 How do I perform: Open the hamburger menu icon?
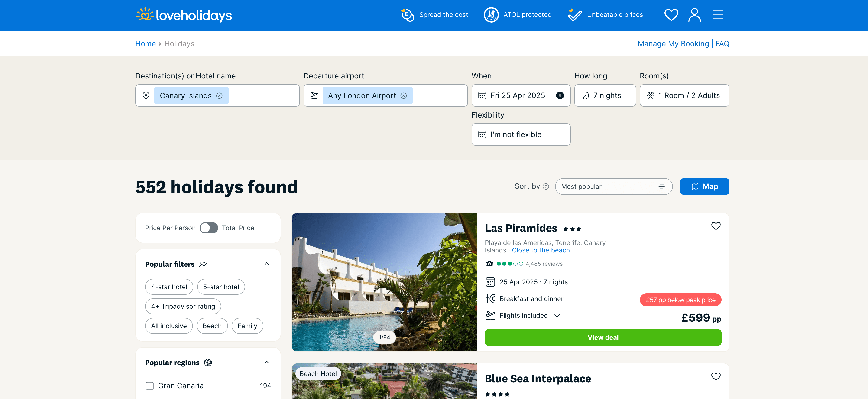717,15
